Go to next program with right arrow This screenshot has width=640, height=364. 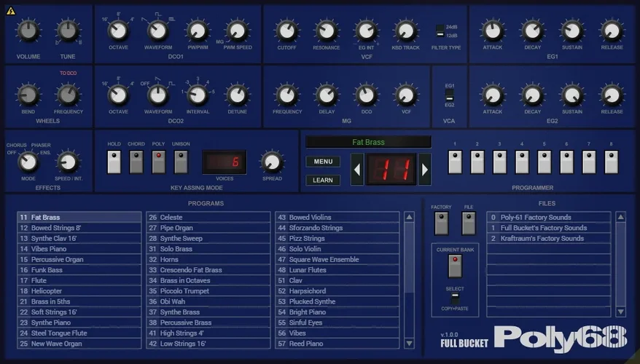coord(424,169)
